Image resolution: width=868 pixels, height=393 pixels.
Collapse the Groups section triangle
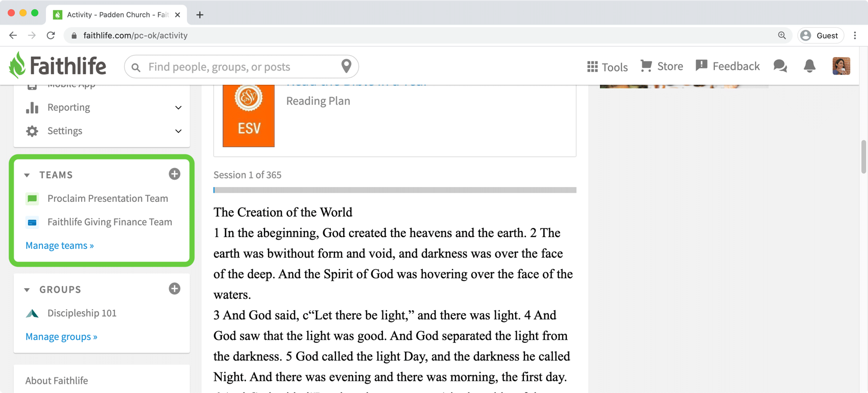coord(27,290)
